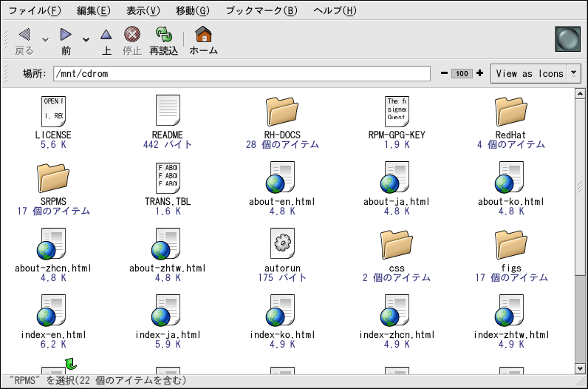Screen dimensions: 588x389
Task: Open the ファイル(F) menu
Action: (35, 10)
